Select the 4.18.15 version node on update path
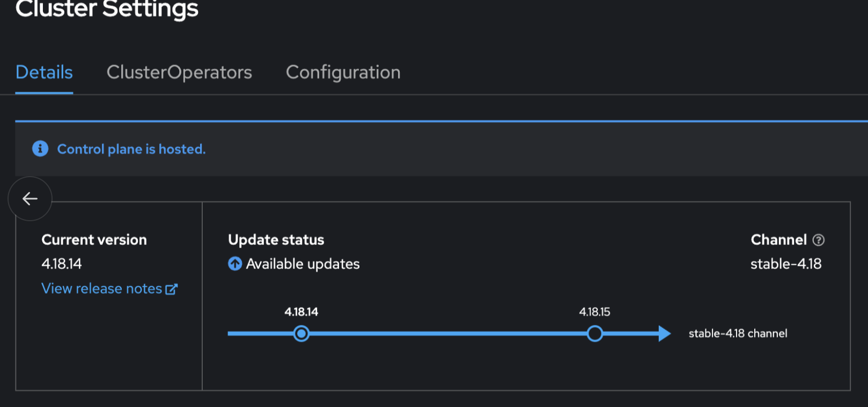The width and height of the screenshot is (868, 407). pos(594,334)
